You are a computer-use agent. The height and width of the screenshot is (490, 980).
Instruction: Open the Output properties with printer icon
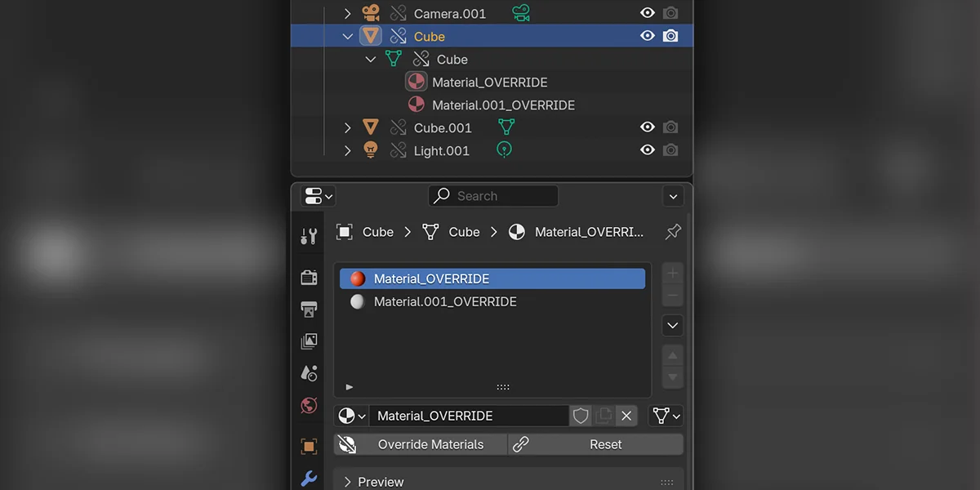click(x=309, y=310)
